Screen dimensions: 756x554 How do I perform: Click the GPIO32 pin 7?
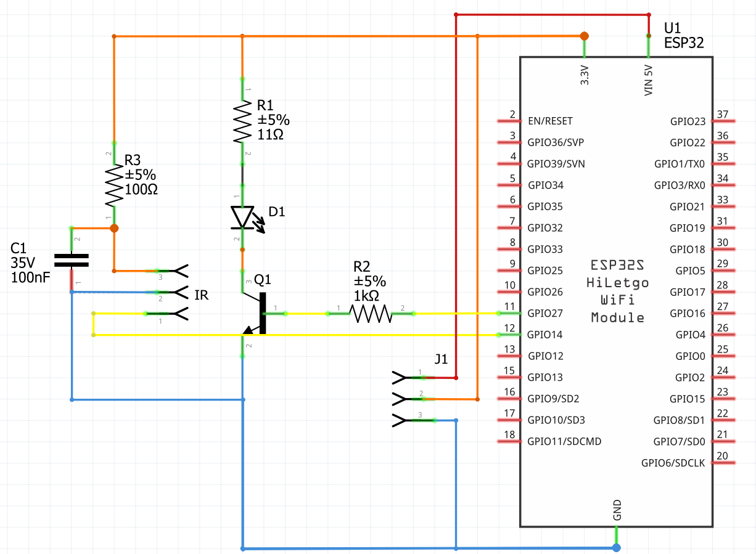[x=509, y=228]
